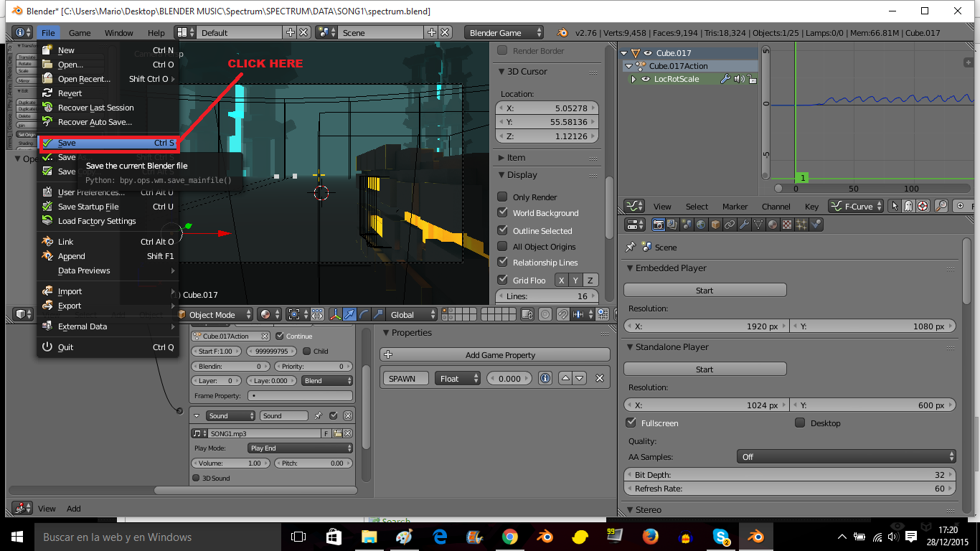This screenshot has width=980, height=551.
Task: Enable the Only Render checkbox
Action: click(502, 197)
